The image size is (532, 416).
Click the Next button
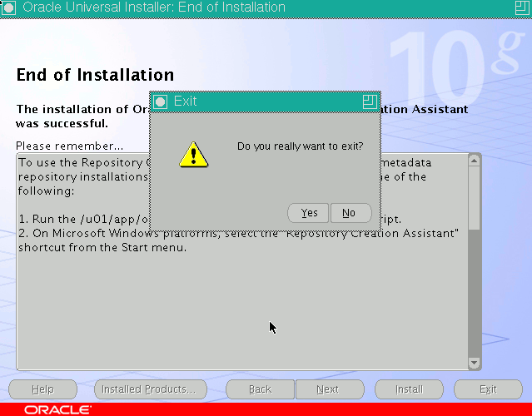330,389
